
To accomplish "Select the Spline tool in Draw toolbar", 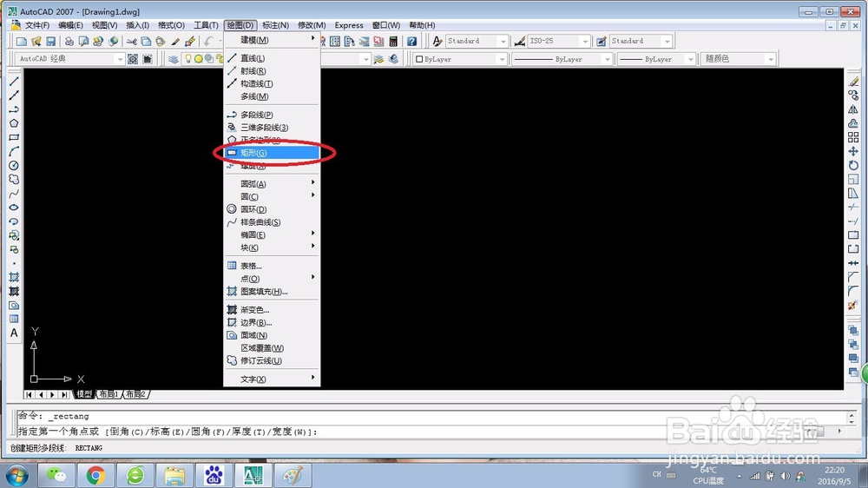I will (x=14, y=194).
